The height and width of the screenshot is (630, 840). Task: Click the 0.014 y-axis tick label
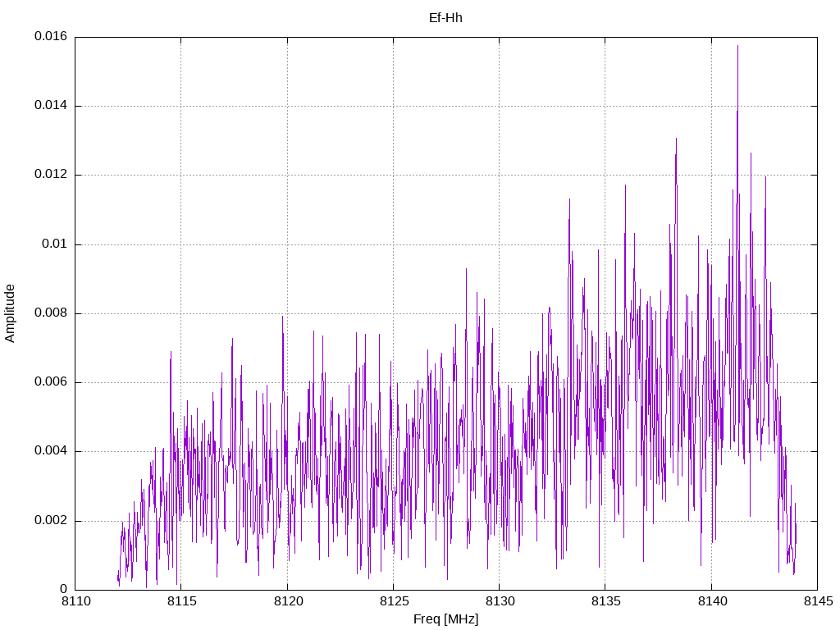[x=51, y=106]
